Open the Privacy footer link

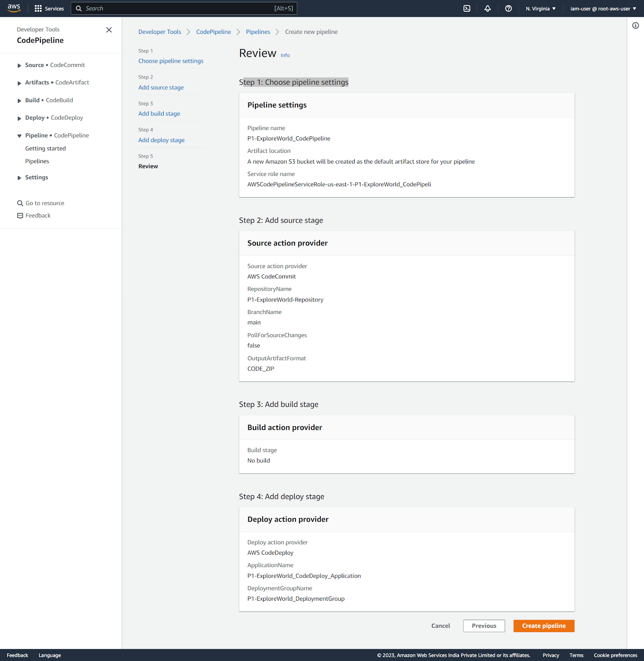pos(551,655)
